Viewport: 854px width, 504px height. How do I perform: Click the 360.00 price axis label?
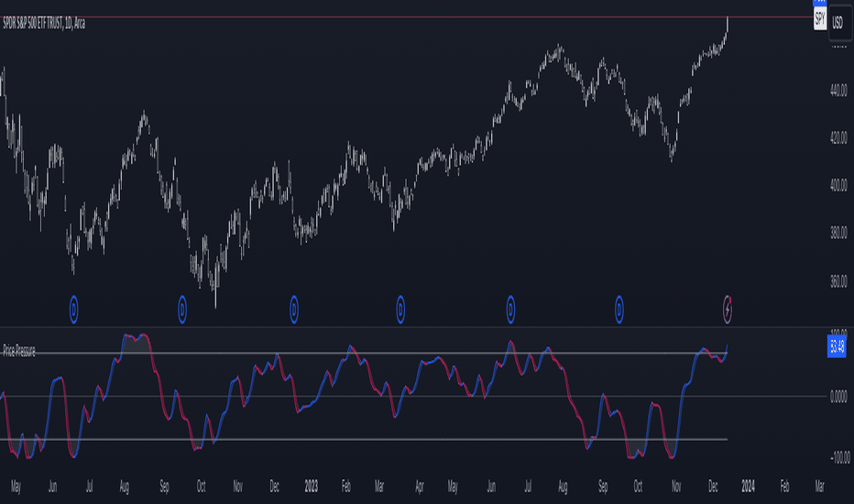tap(838, 281)
